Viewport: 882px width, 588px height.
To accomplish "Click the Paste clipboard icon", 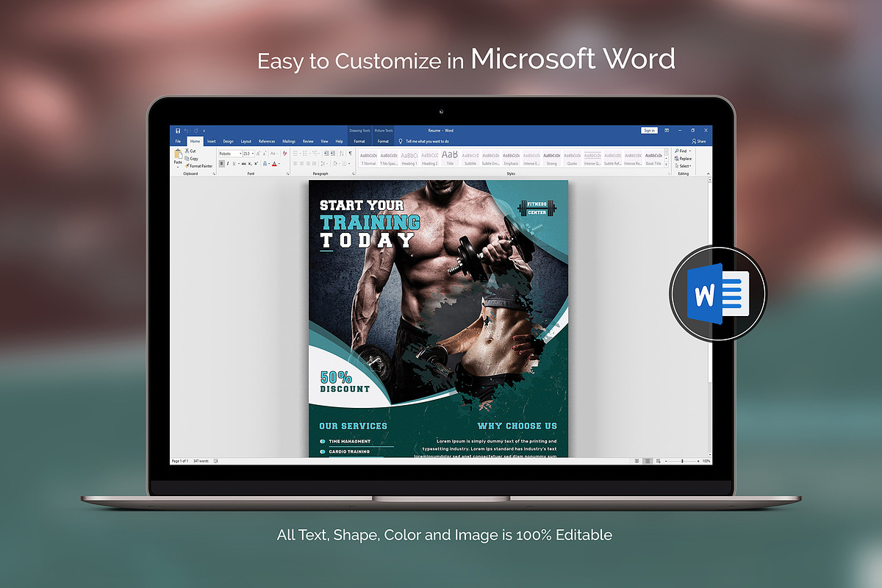I will click(x=178, y=154).
